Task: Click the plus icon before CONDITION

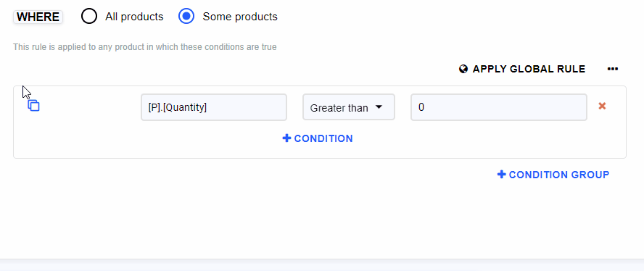Action: (286, 138)
